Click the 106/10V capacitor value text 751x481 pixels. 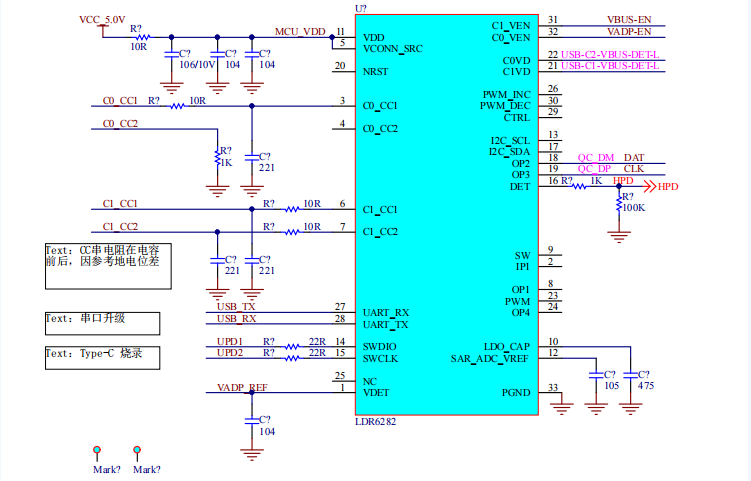coord(197,65)
